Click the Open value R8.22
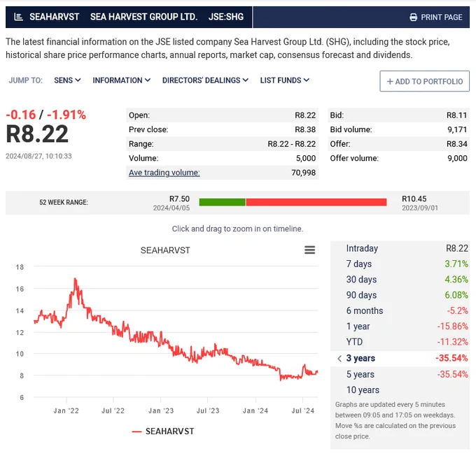The image size is (476, 458). point(305,115)
